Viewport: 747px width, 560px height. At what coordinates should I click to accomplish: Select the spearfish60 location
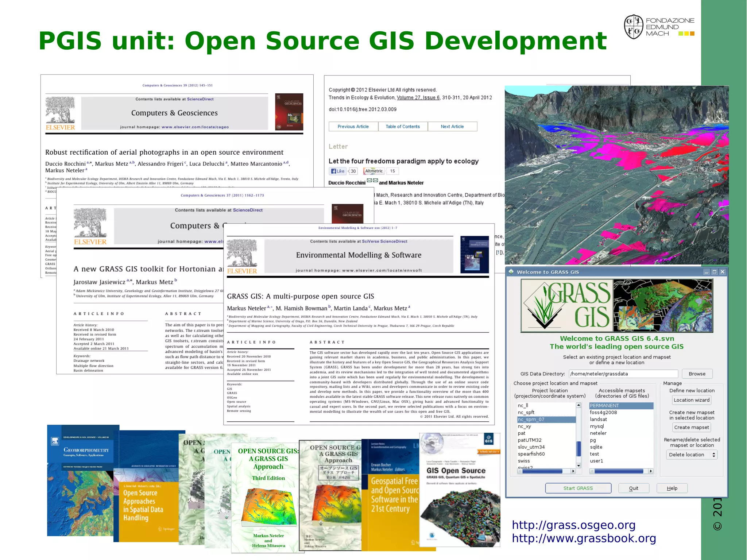pyautogui.click(x=546, y=454)
